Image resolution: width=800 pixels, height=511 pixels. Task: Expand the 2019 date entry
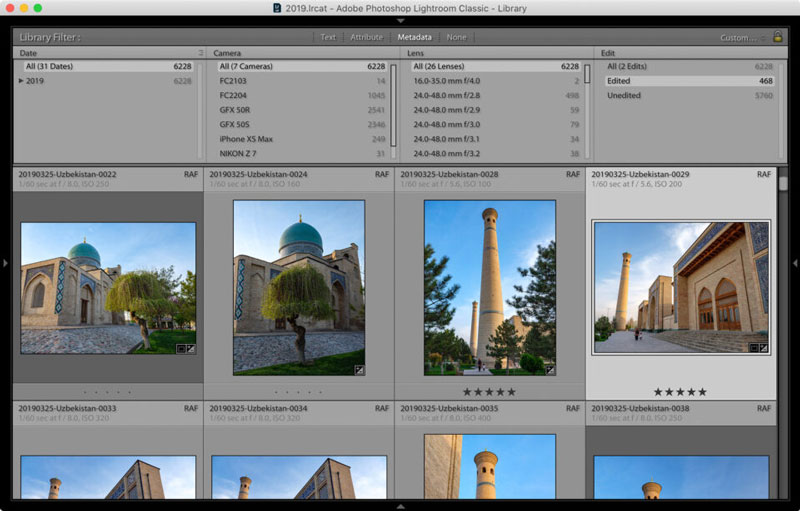(x=21, y=81)
